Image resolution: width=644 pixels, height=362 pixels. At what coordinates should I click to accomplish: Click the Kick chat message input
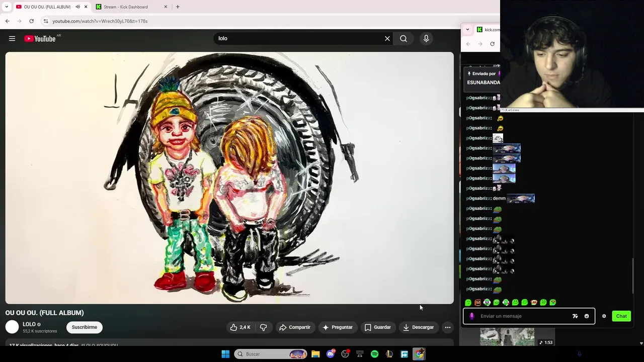(x=523, y=316)
